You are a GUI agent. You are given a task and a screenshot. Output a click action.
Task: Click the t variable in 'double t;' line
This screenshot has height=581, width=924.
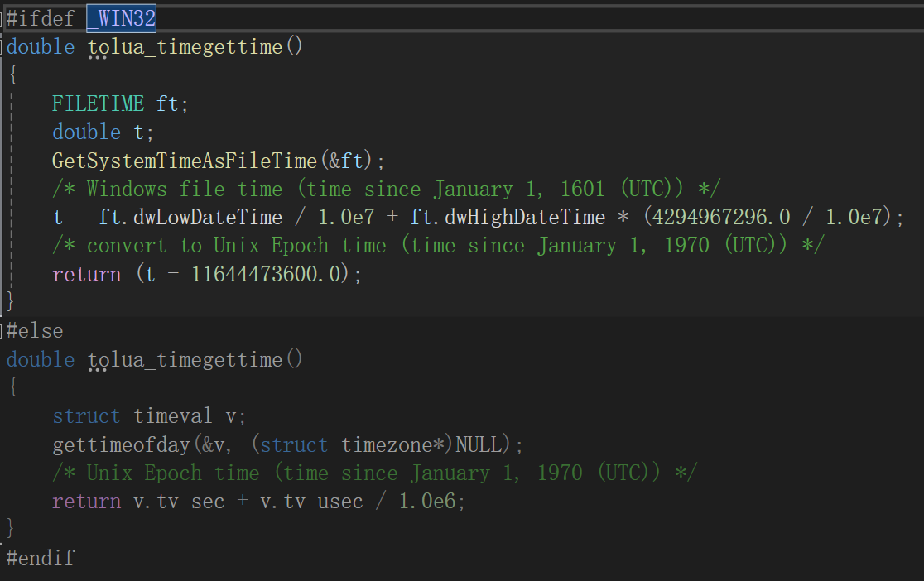coord(138,132)
